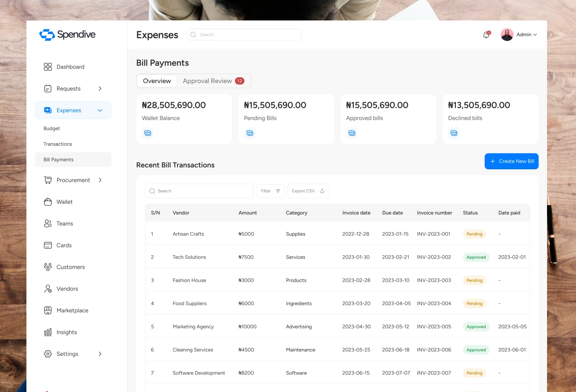The image size is (576, 392).
Task: Click the Cards icon in sidebar
Action: click(x=48, y=245)
